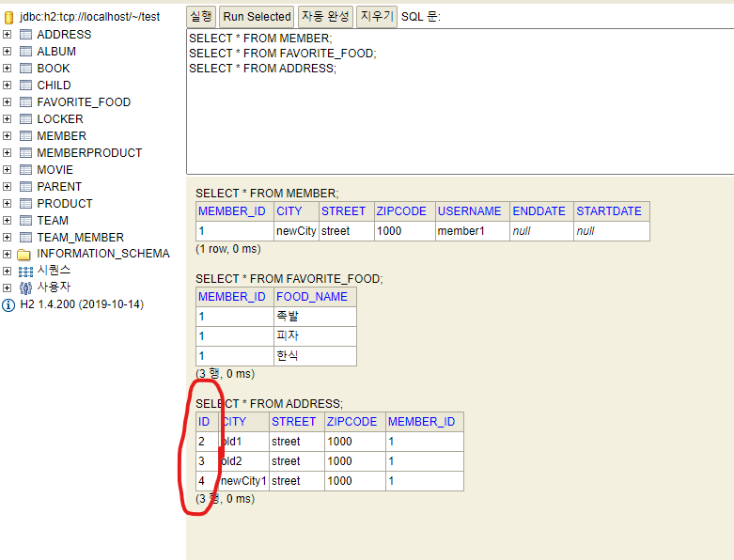Screen dimensions: 734x560
Task: Expand the TEAM_MEMBER table node
Action: pos(7,237)
